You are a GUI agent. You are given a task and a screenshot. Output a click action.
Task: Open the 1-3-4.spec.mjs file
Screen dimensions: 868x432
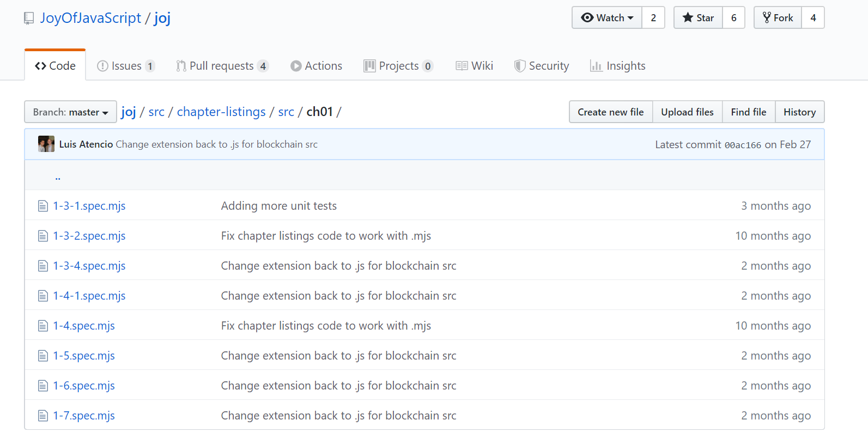pyautogui.click(x=89, y=266)
